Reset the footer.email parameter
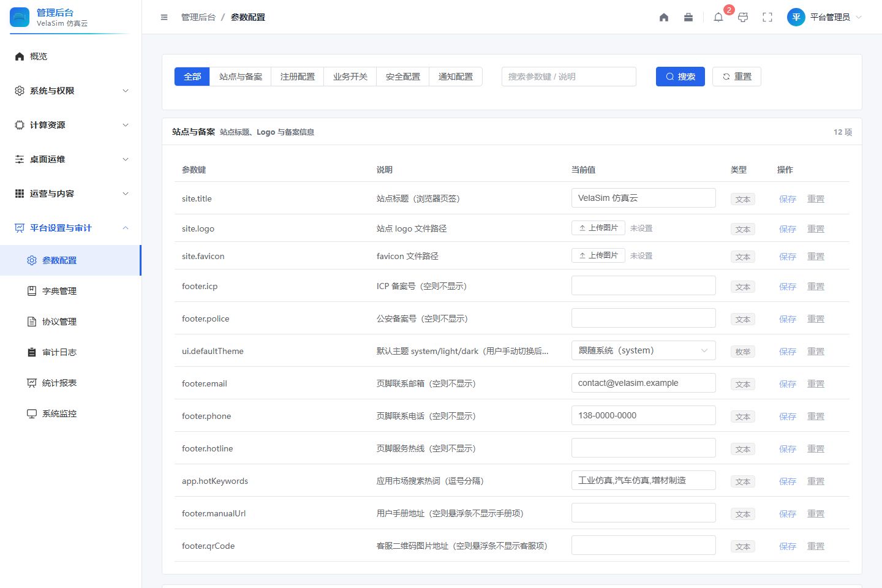 [x=816, y=384]
